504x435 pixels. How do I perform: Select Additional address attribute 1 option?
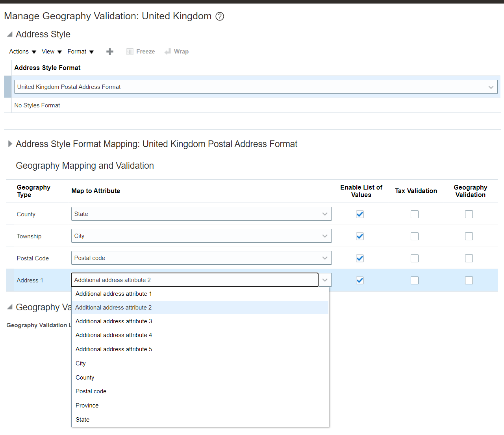point(200,294)
